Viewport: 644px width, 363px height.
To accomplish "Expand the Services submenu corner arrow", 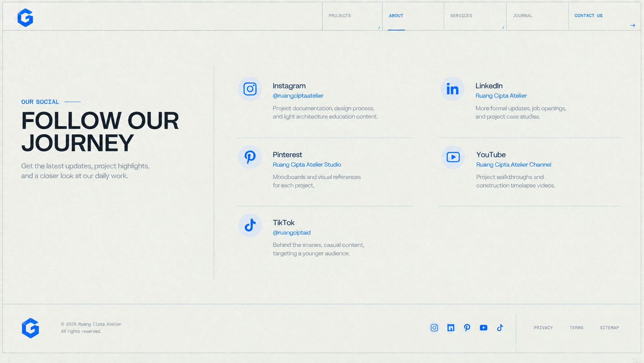I will pos(503,27).
